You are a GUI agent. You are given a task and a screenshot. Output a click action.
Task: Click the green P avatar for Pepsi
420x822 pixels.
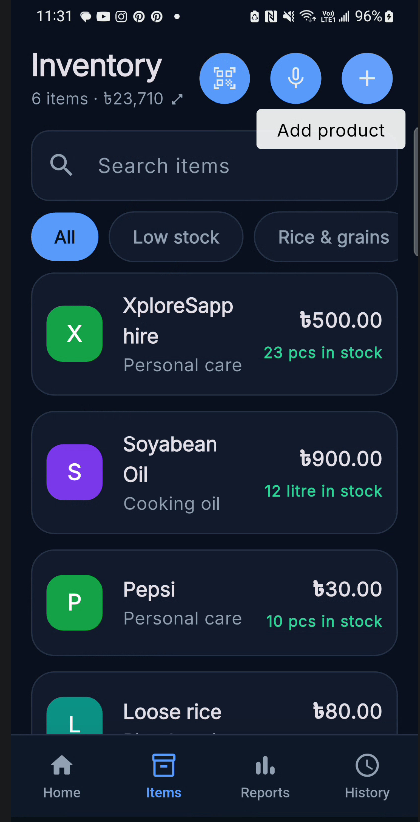coord(74,603)
